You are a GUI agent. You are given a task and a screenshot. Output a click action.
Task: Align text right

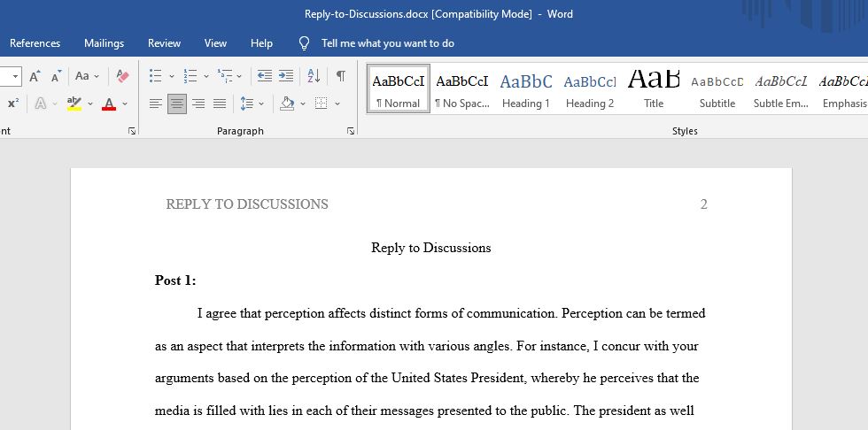point(198,104)
